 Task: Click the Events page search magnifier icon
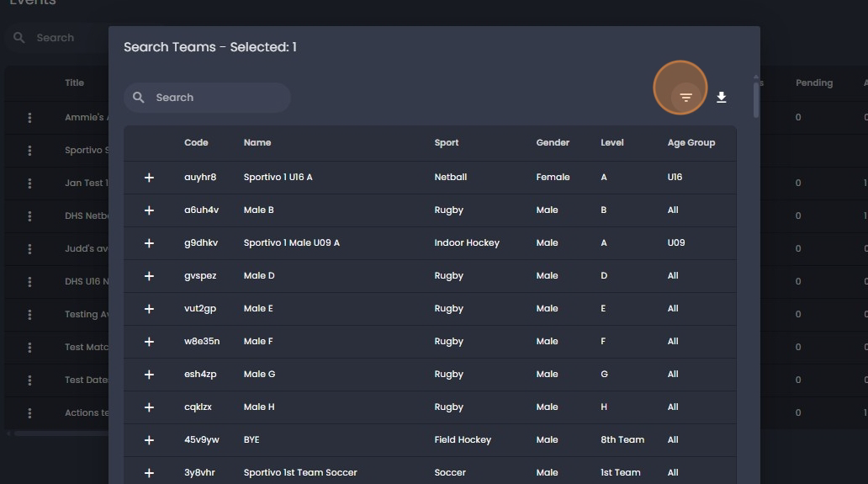pos(19,38)
